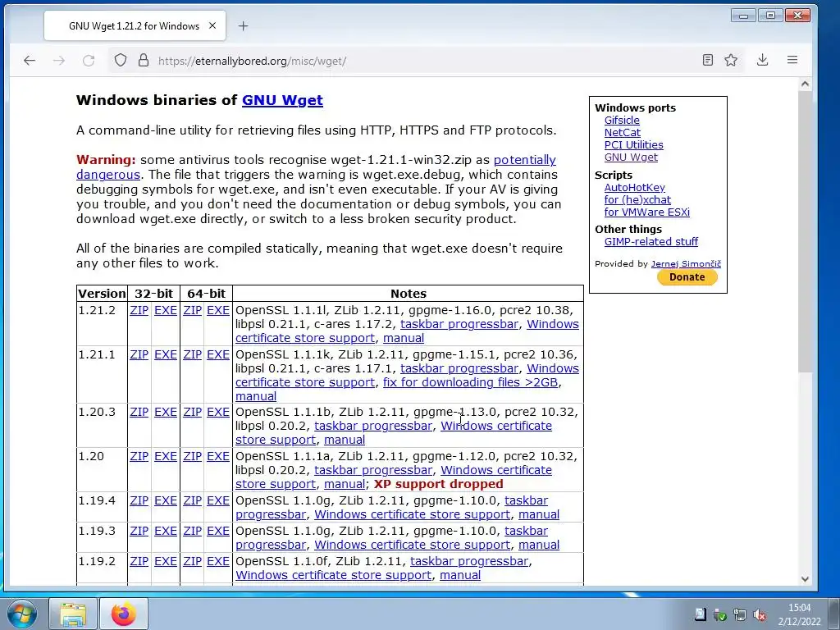Open the Firefox hamburger application menu
Screen dimensions: 840x630
(x=792, y=60)
